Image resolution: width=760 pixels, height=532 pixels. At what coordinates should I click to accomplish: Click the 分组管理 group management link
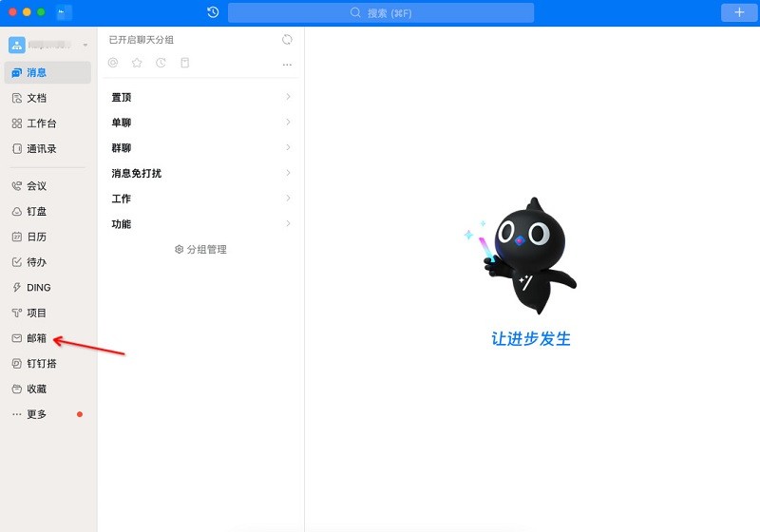(x=200, y=250)
